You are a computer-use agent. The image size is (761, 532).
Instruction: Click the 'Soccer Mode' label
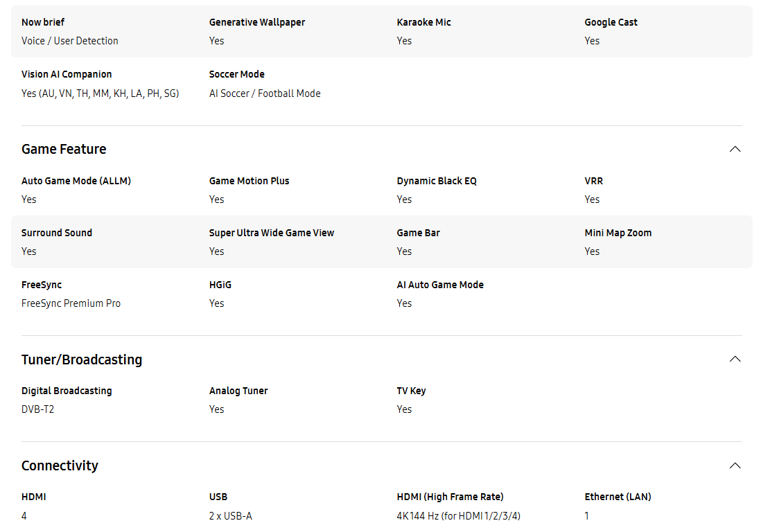point(237,74)
